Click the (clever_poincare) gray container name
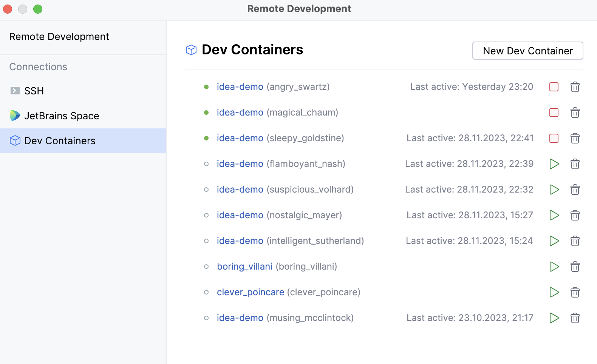This screenshot has height=364, width=597. coord(324,292)
